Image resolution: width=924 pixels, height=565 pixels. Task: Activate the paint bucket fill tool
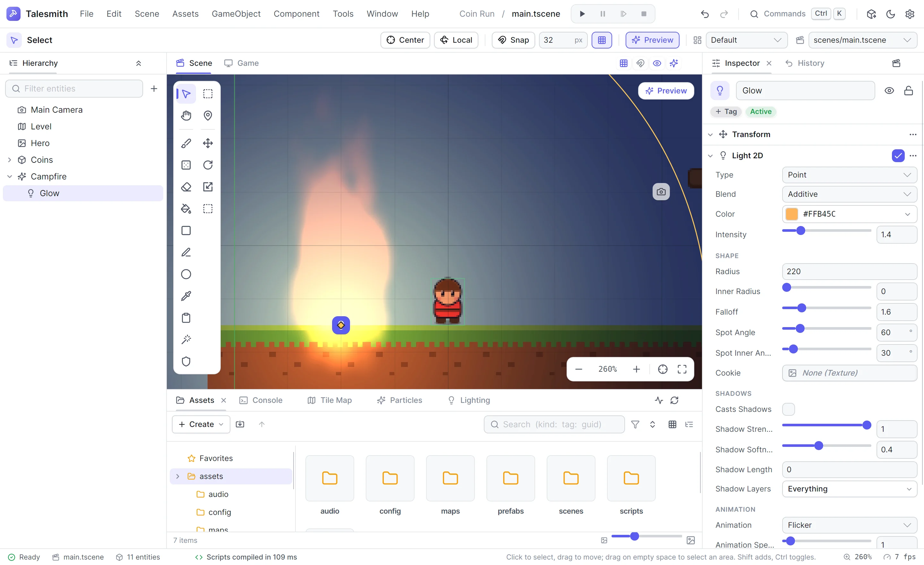[x=186, y=209]
